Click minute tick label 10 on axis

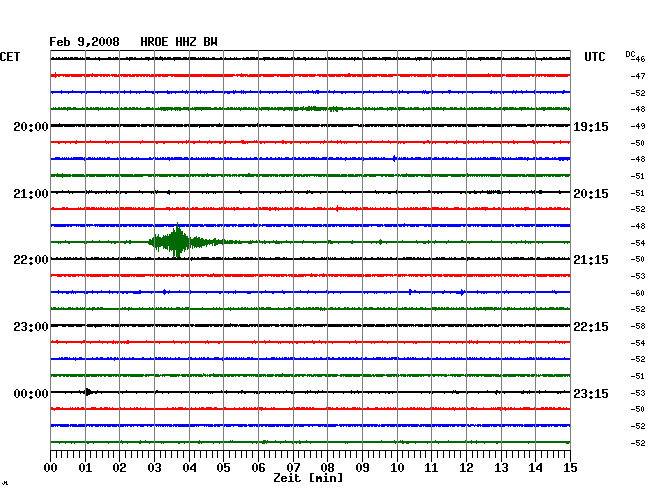[397, 467]
